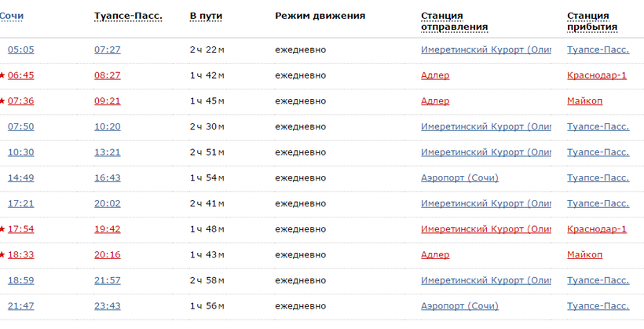Screen dimensions: 644x329
Task: Click Туапсе-Пасс. destination in the 18:59 row
Action: click(x=598, y=280)
